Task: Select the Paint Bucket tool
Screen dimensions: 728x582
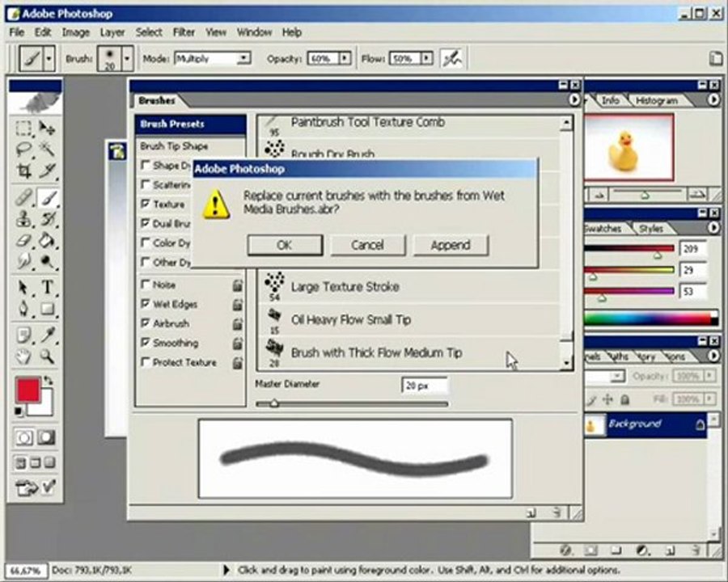Action: [x=48, y=240]
